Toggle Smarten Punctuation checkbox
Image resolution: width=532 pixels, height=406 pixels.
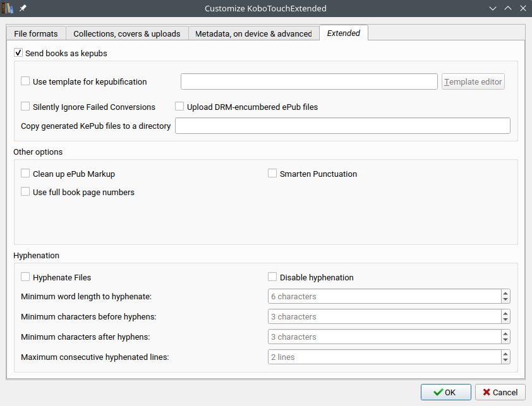[272, 174]
